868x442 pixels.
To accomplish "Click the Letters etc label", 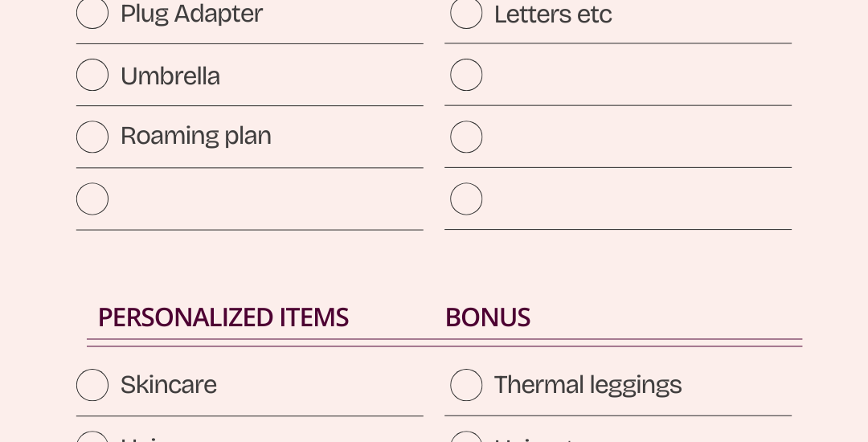I will 553,14.
